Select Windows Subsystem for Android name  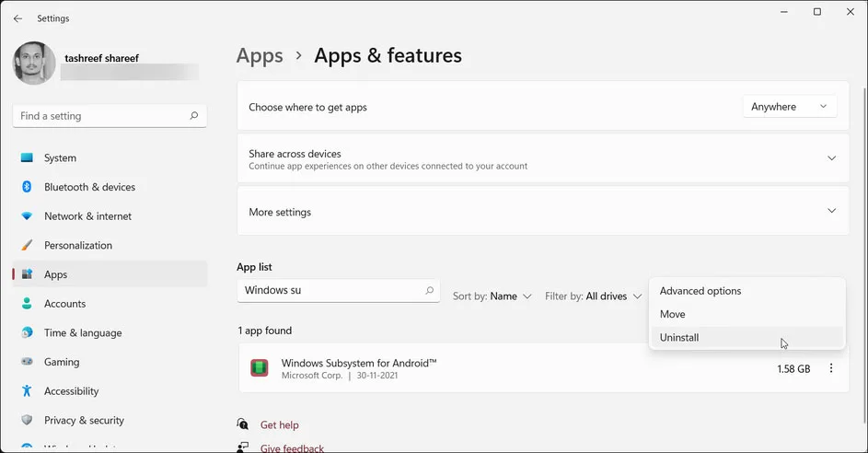coord(359,363)
